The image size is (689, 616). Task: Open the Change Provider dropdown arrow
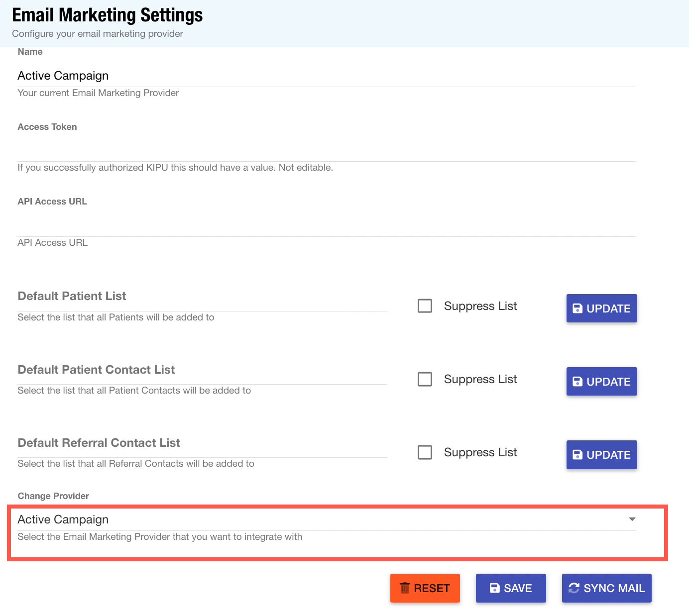[x=632, y=519]
